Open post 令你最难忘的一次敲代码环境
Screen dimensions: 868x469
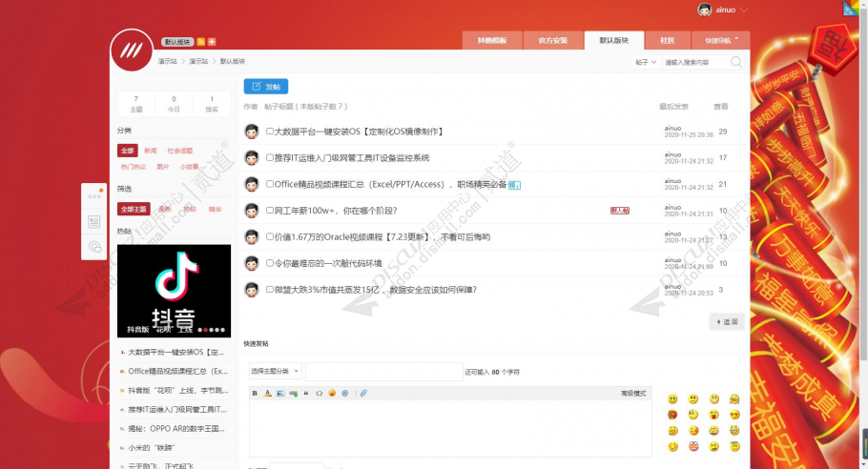328,263
